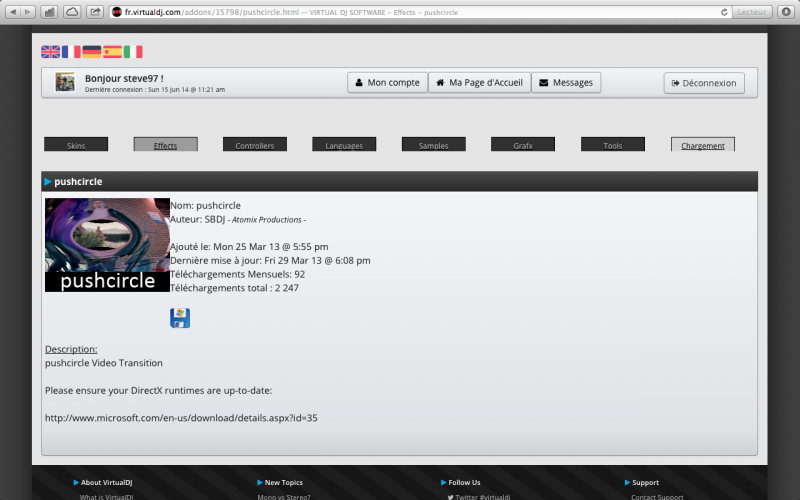This screenshot has height=500, width=800.
Task: Click the Safari back arrow button
Action: [13, 12]
